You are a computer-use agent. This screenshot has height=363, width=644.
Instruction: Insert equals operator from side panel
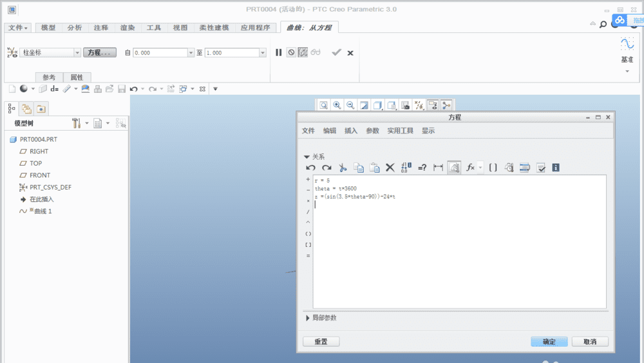point(308,256)
